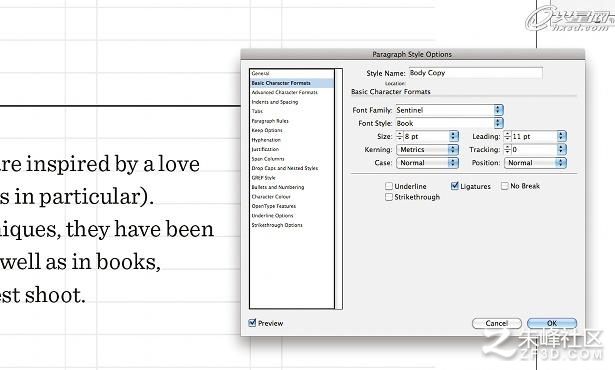Click the Size 8 pt field

point(426,136)
